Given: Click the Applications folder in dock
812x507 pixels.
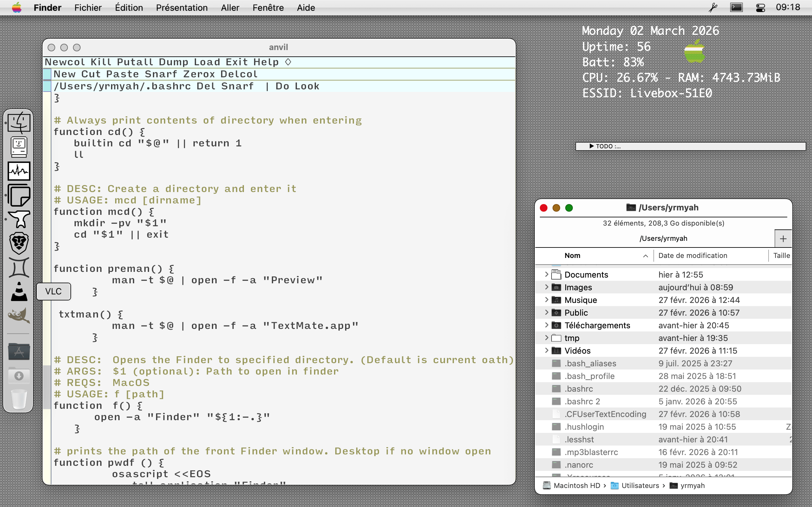Looking at the screenshot, I should coord(19,351).
